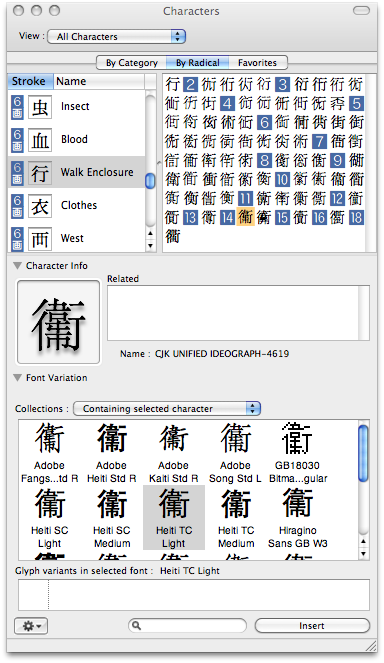Image resolution: width=384 pixels, height=663 pixels.
Task: Click the magnifier icon in search field
Action: pyautogui.click(x=137, y=625)
